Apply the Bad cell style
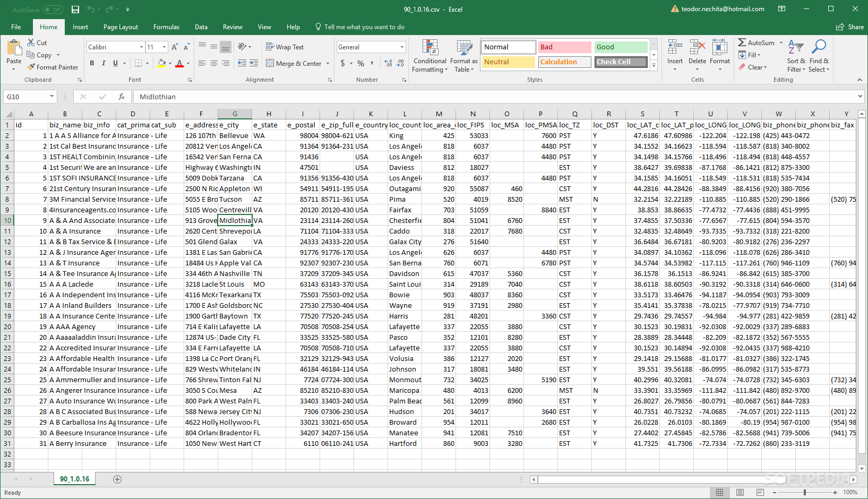The height and width of the screenshot is (499, 868). (x=564, y=47)
